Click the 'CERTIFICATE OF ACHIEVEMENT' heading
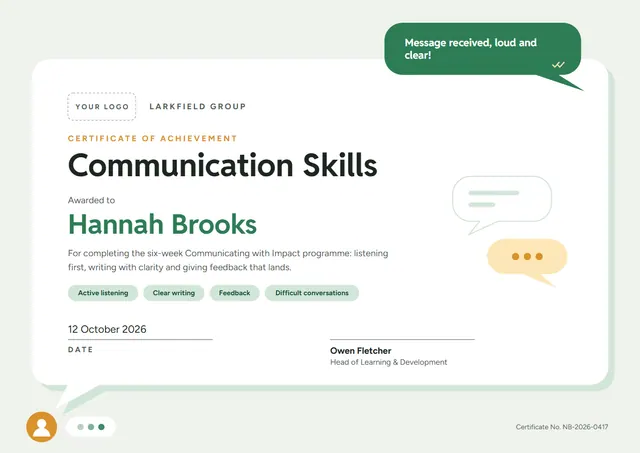This screenshot has height=453, width=640. coord(153,138)
